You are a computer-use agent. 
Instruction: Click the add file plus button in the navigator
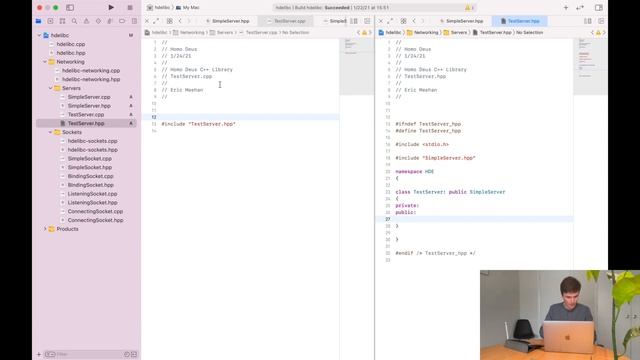(39, 354)
